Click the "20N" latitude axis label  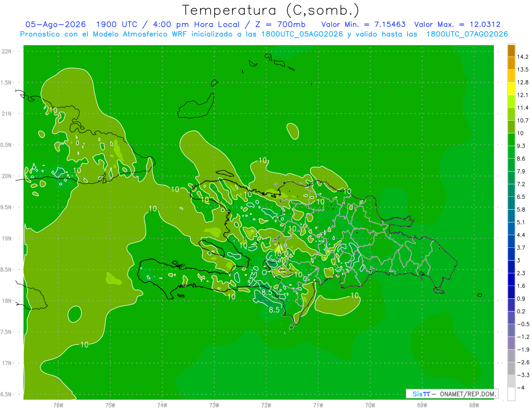[7, 176]
